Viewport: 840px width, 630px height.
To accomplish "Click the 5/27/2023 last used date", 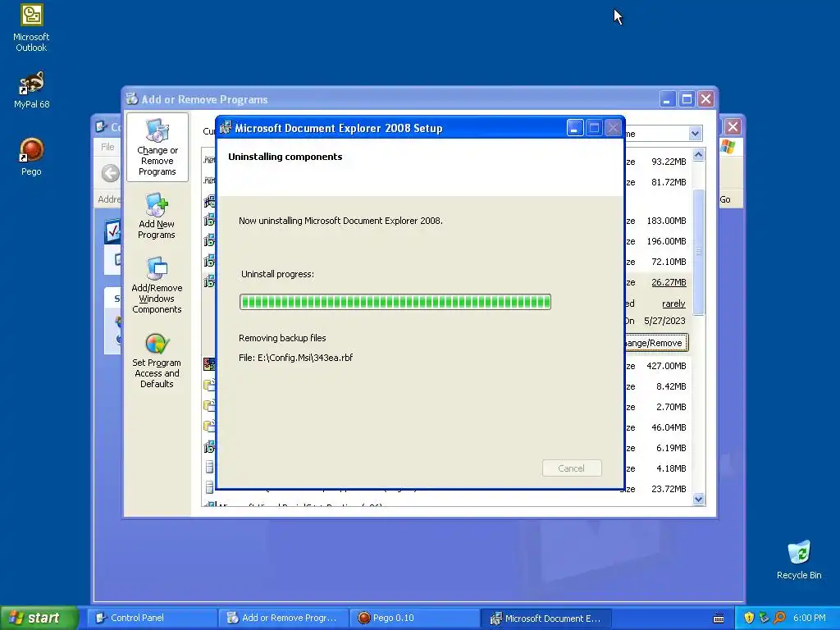I will tap(664, 321).
